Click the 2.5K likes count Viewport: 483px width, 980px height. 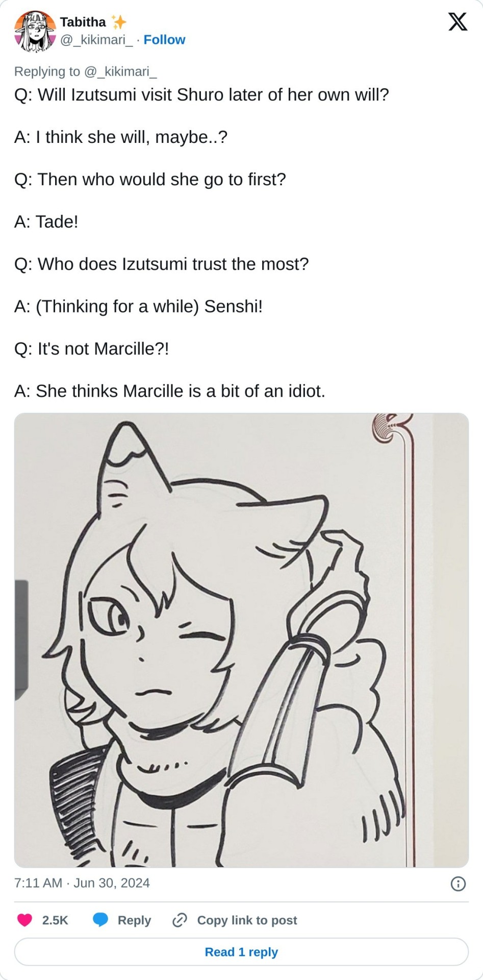point(55,920)
